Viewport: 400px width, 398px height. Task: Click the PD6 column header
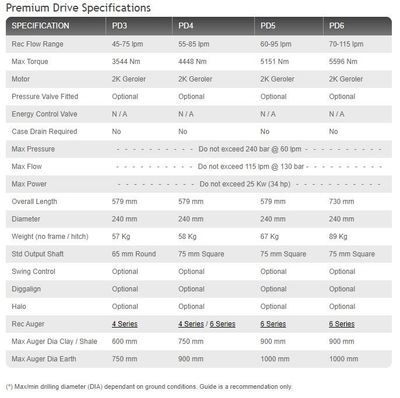click(337, 26)
